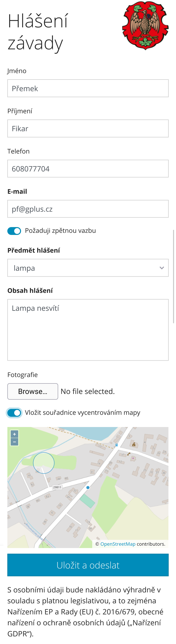
Task: Zoom out the map with minus button
Action: click(x=14, y=442)
